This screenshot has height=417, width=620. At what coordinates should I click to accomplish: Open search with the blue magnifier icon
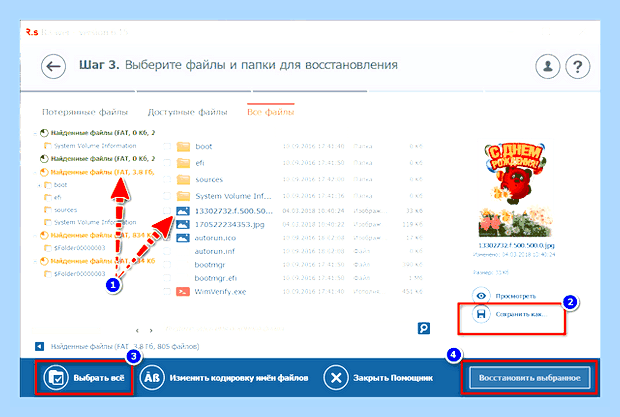pyautogui.click(x=423, y=328)
